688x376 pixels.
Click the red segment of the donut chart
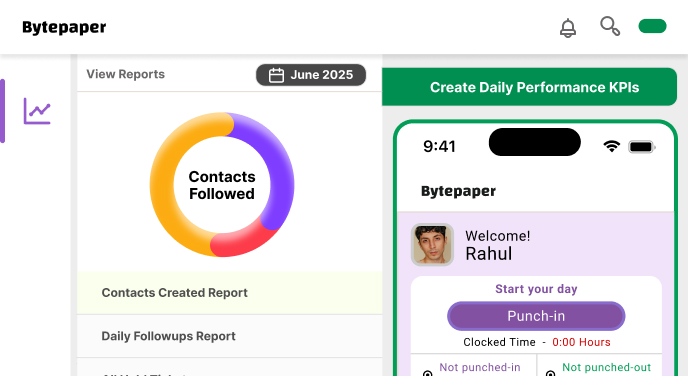coord(246,239)
